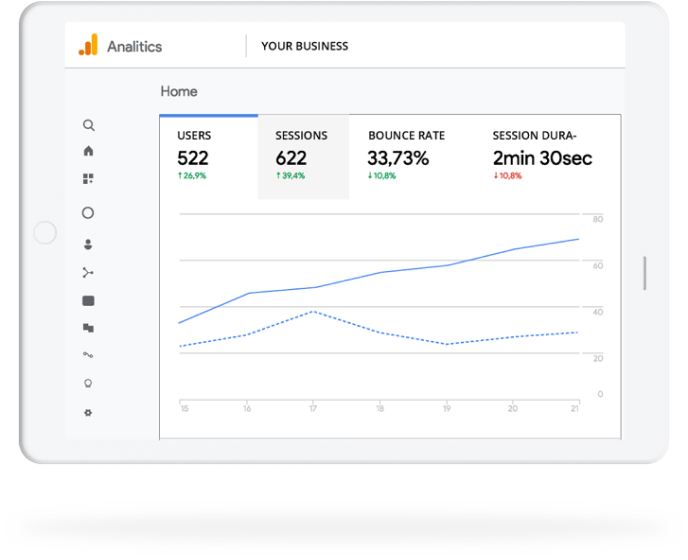Screen dimensions: 688x560
Task: Open the lightbulb discover icon
Action: click(88, 384)
